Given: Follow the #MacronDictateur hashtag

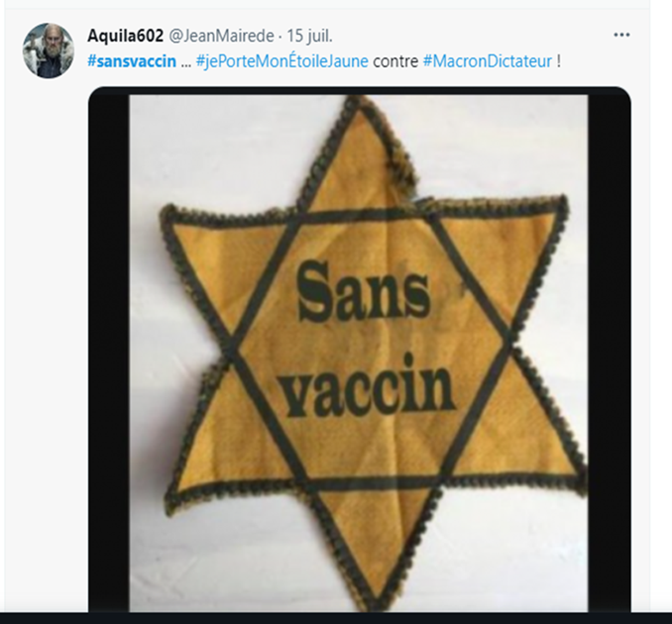Looking at the screenshot, I should (488, 61).
